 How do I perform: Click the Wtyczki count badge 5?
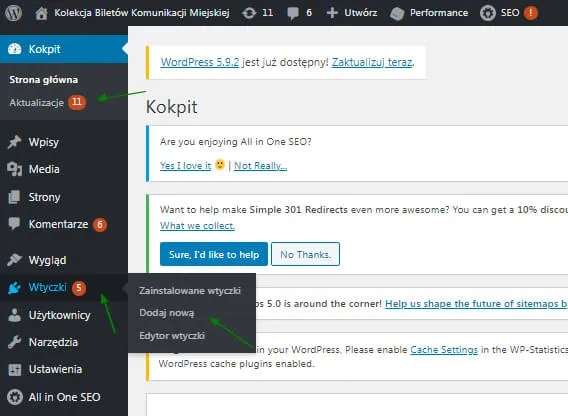(x=79, y=288)
